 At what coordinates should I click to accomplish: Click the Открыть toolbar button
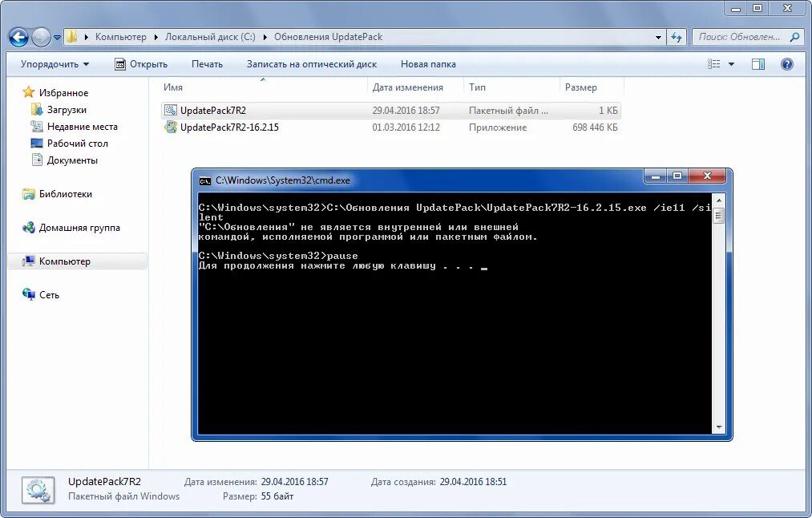coord(141,64)
